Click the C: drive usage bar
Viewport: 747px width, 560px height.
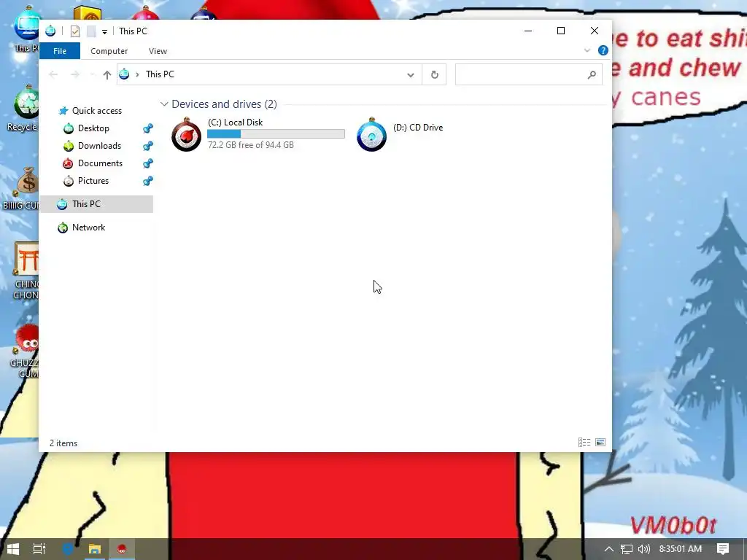click(276, 134)
